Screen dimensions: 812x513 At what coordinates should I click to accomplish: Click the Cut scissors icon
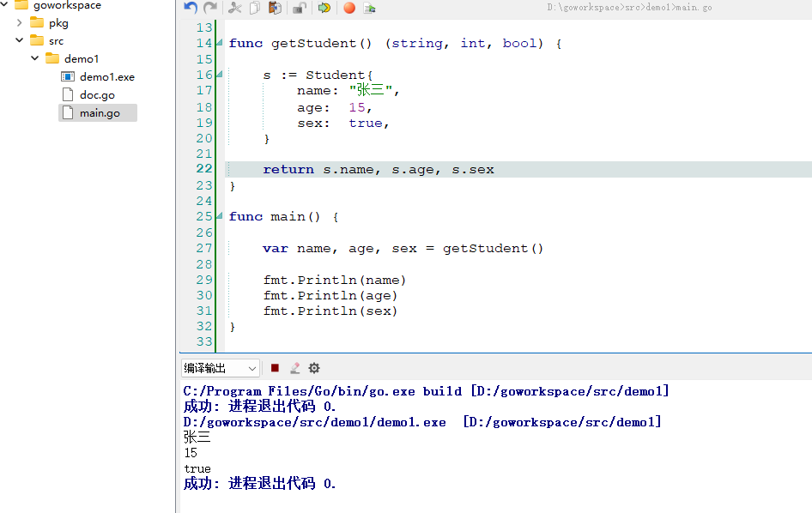(235, 8)
